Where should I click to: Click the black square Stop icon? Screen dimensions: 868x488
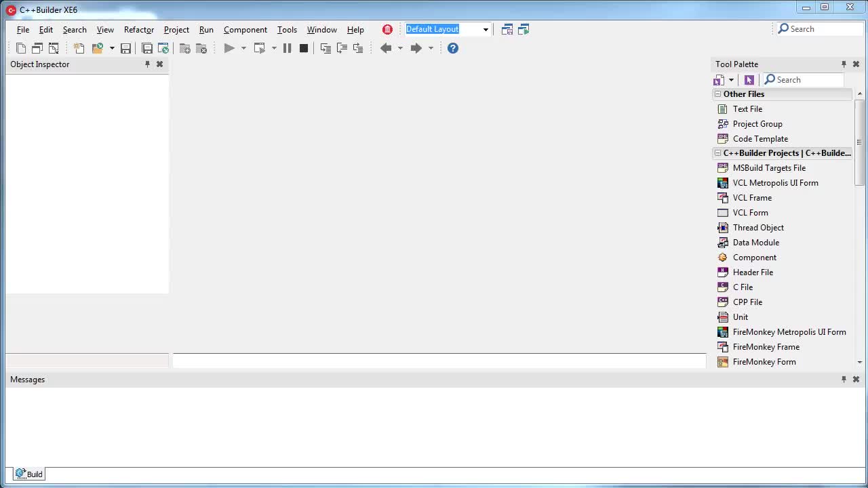[x=304, y=48]
